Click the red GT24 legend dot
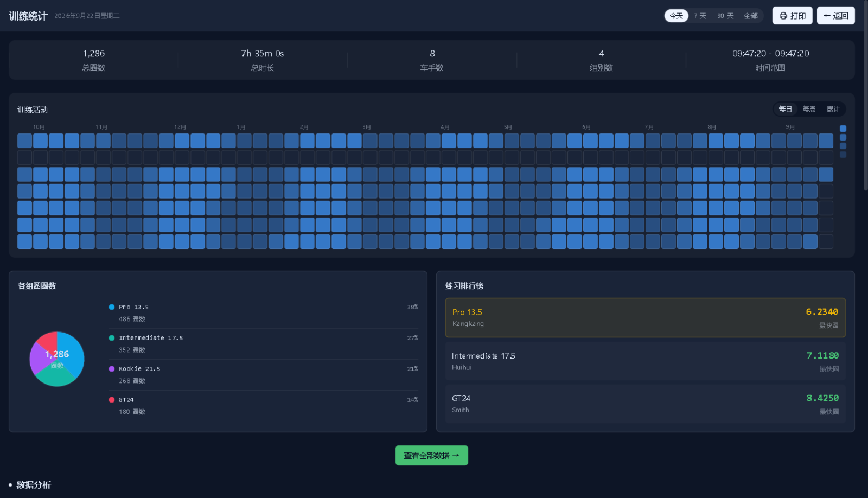Screen dimensions: 868x498 click(x=112, y=400)
